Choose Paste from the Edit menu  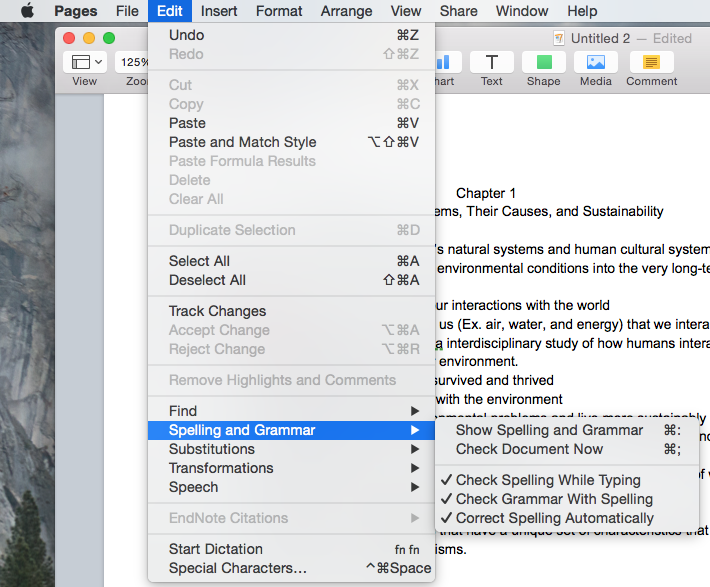coord(291,123)
